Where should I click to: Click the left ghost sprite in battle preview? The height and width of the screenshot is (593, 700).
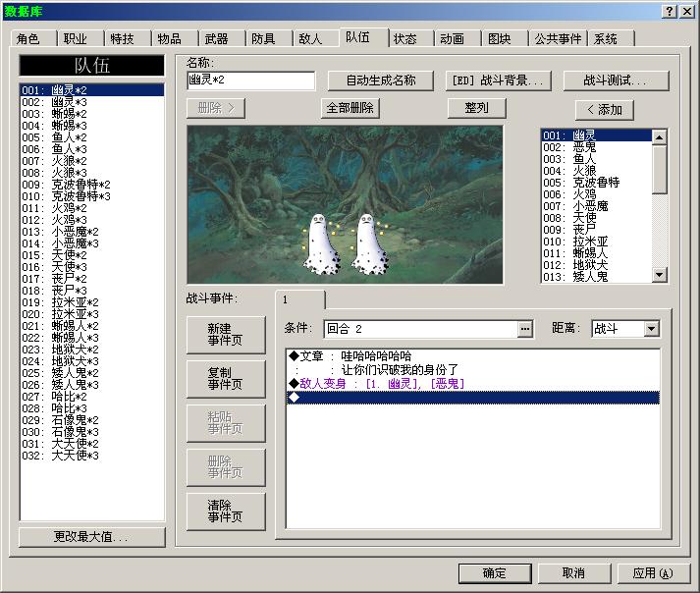321,244
